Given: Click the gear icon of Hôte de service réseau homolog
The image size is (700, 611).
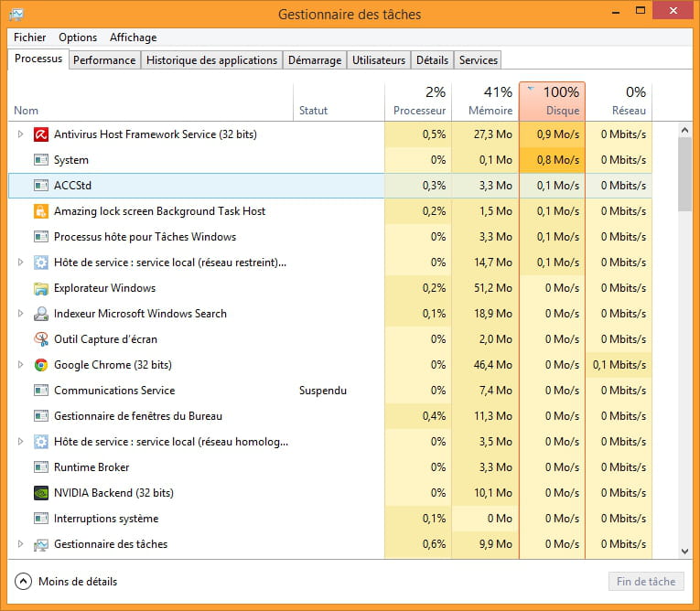Looking at the screenshot, I should (41, 442).
